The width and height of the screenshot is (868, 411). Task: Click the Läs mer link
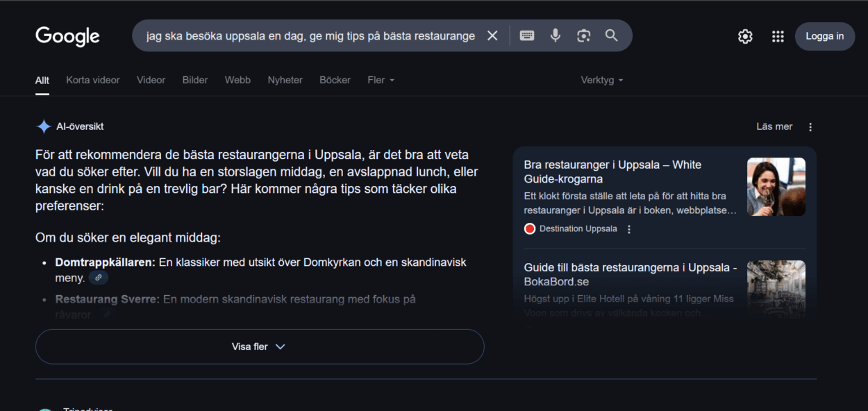click(774, 126)
